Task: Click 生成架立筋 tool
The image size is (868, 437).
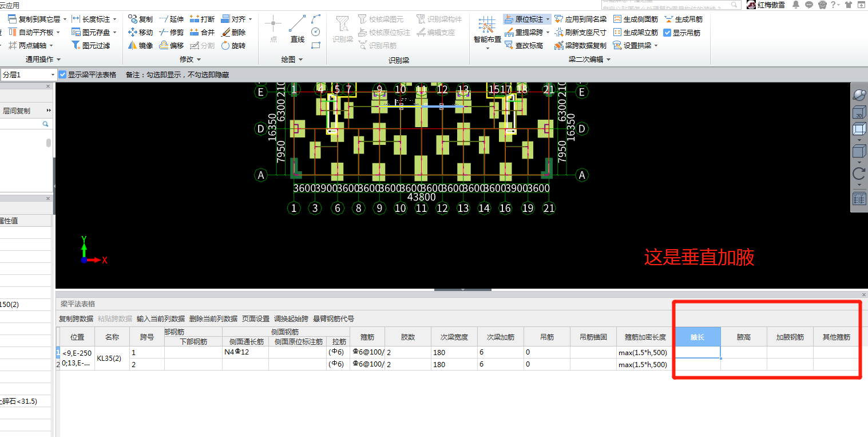Action: coord(635,32)
